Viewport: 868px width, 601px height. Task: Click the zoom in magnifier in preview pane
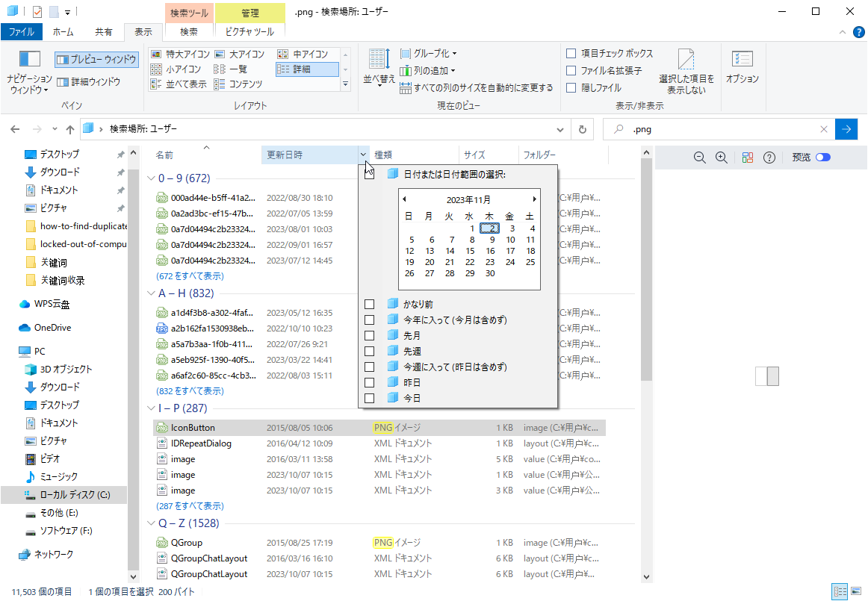[x=722, y=158]
